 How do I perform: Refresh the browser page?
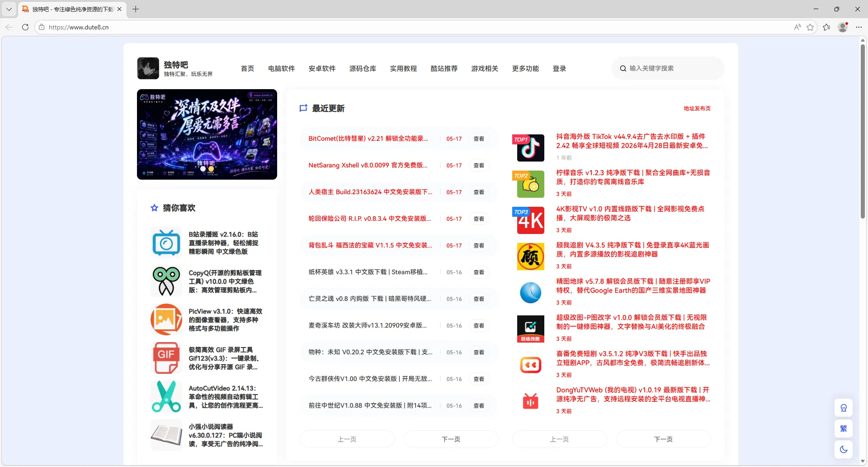pos(25,27)
